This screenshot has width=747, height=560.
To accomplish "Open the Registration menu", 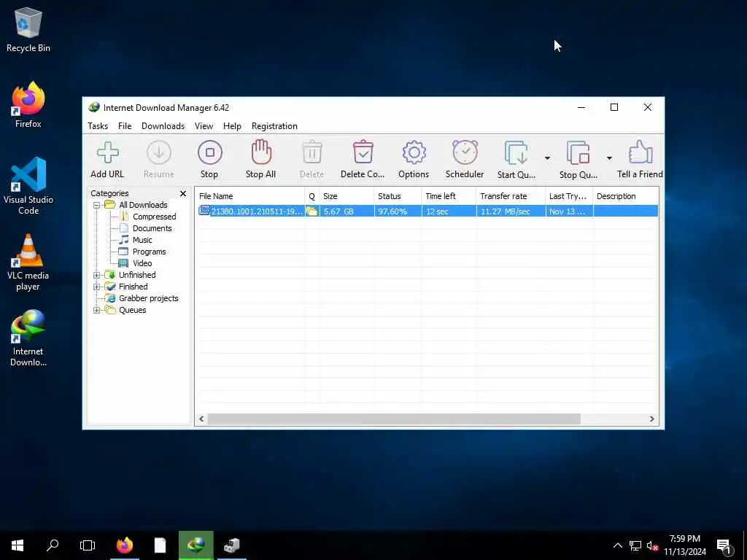I will pyautogui.click(x=274, y=126).
